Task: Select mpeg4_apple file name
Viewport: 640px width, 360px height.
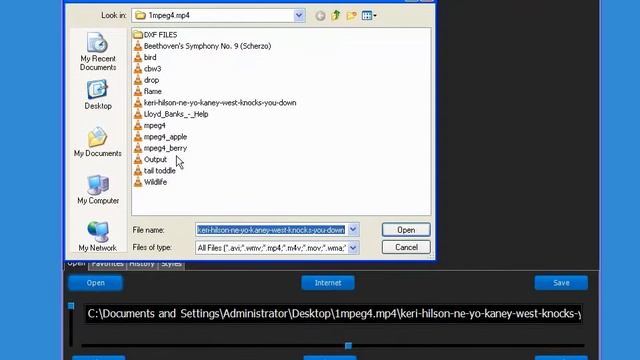Action: [x=165, y=137]
